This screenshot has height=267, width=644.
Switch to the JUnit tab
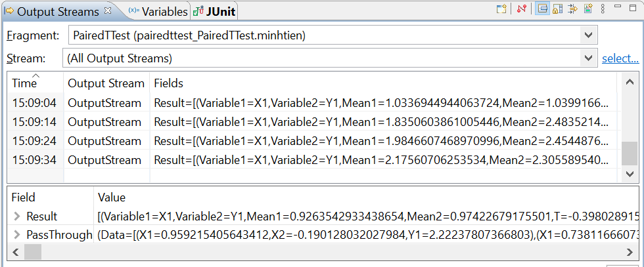click(x=216, y=11)
